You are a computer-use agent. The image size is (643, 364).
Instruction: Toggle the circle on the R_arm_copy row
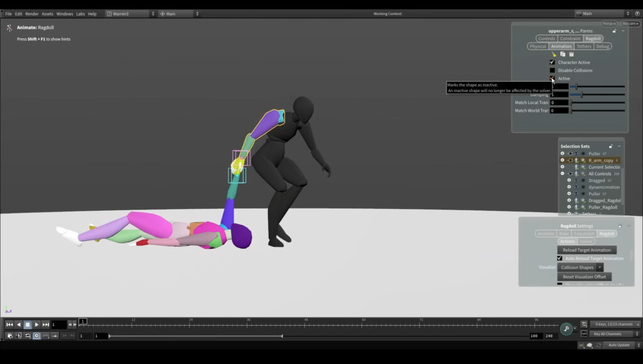coord(562,160)
